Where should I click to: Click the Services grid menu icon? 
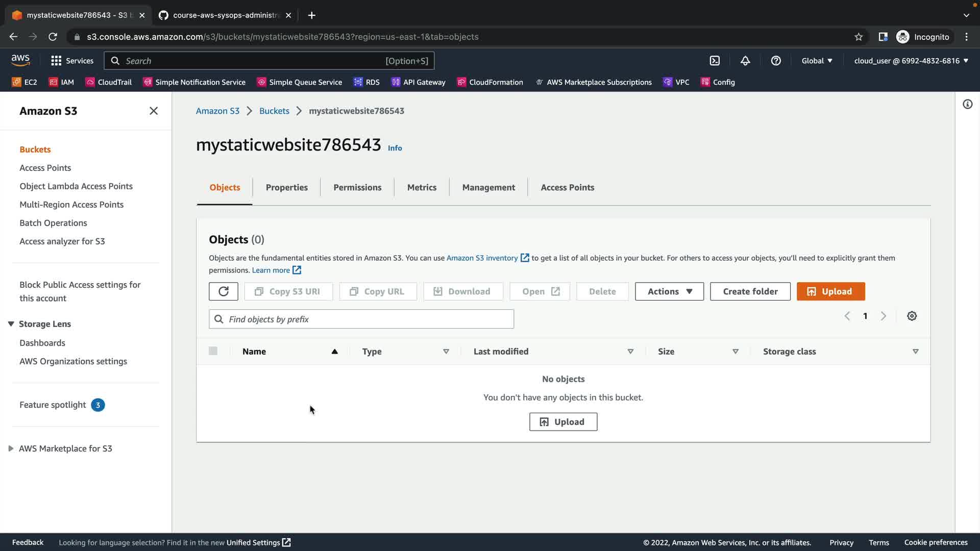tap(56, 61)
